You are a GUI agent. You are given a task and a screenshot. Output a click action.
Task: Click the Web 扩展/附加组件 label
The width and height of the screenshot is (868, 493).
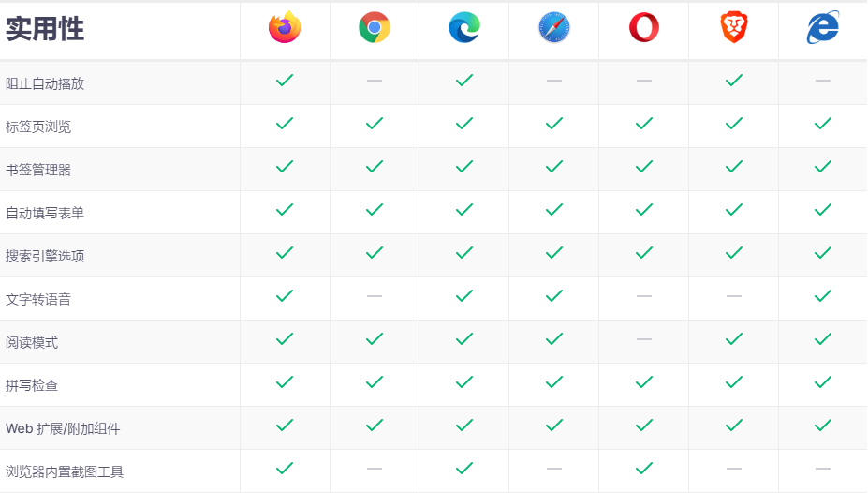(x=63, y=428)
